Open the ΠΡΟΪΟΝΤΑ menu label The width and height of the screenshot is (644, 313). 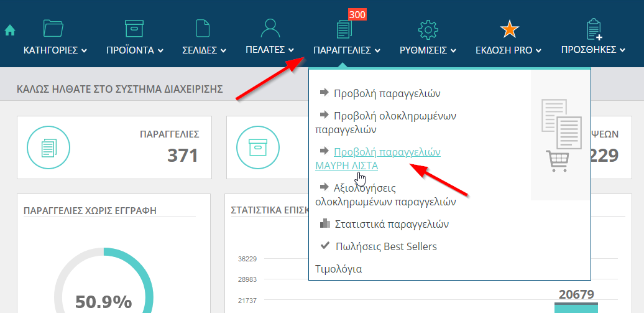tap(130, 50)
